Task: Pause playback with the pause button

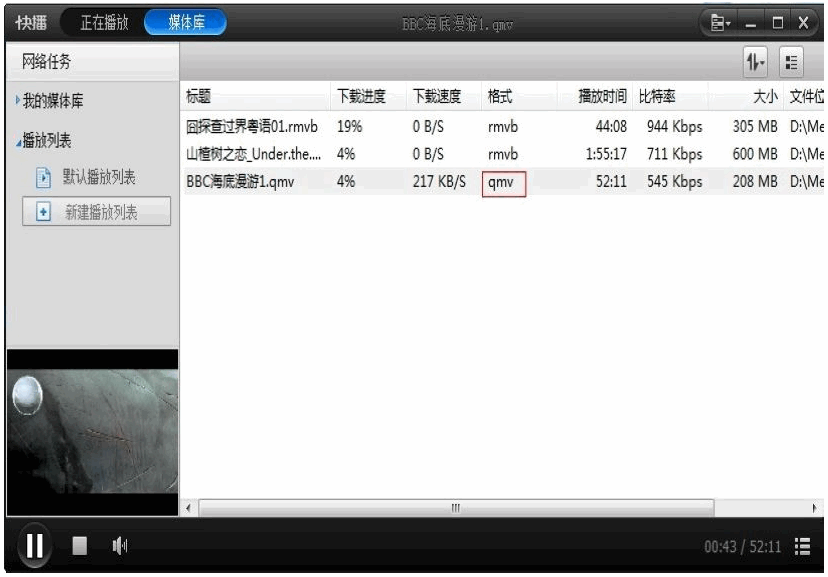Action: pos(35,545)
